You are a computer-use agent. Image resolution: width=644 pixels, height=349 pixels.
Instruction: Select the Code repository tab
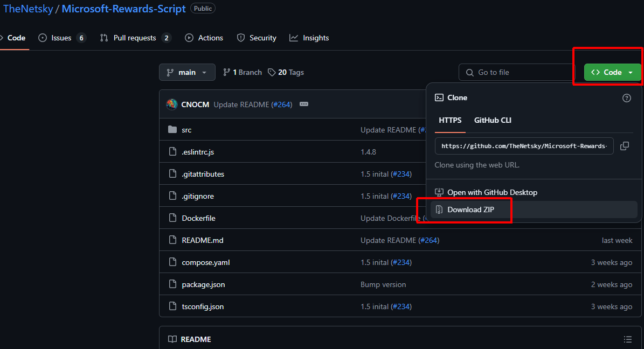pyautogui.click(x=13, y=38)
